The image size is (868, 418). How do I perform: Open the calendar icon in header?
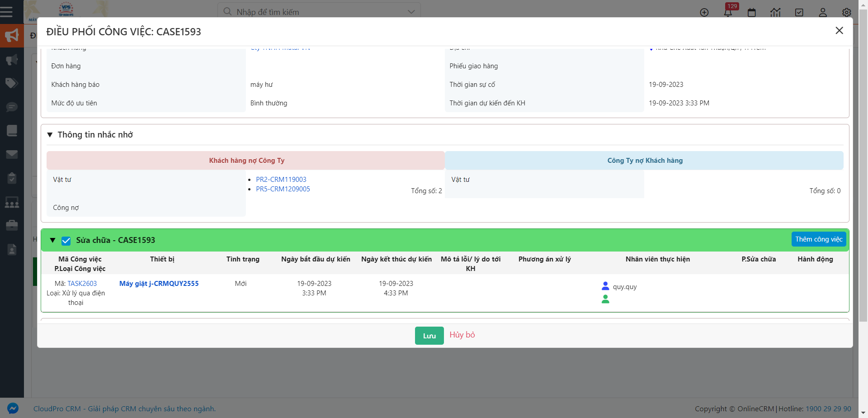(x=752, y=13)
